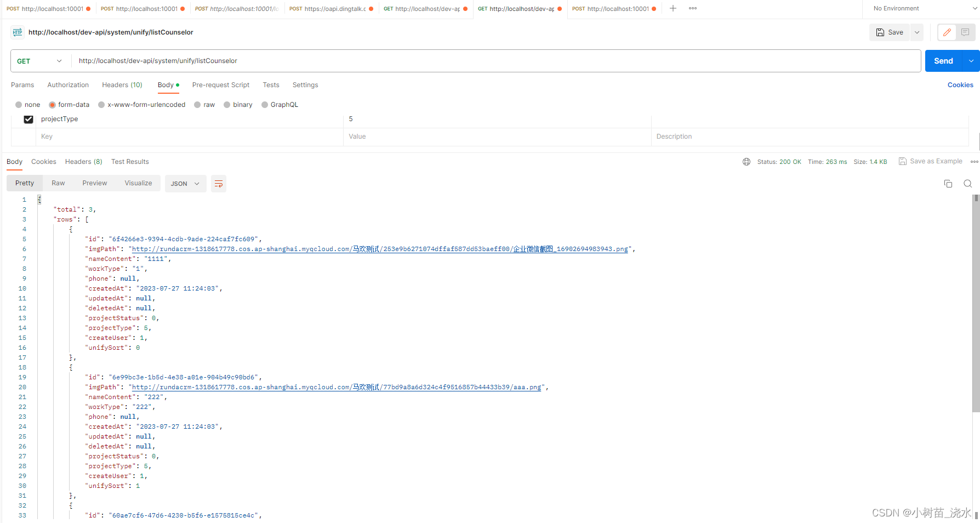Select the request Body tab
The height and width of the screenshot is (523, 980).
pyautogui.click(x=168, y=85)
